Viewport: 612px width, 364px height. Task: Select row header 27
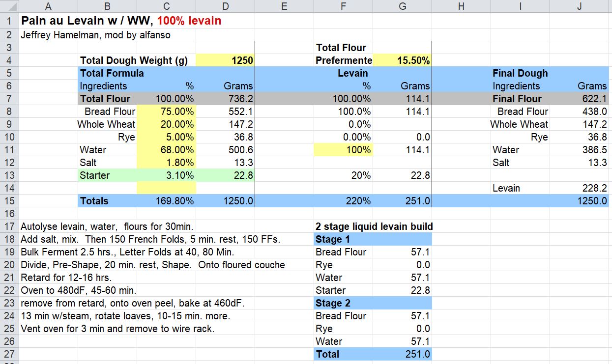[9, 354]
